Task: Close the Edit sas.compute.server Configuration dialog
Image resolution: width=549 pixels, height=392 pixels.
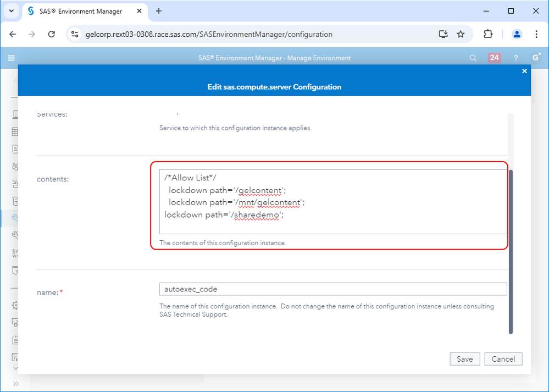Action: [x=524, y=71]
